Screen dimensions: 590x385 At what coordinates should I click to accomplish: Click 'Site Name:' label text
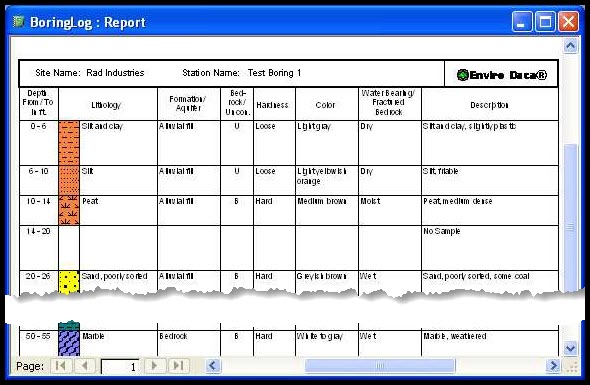(58, 73)
